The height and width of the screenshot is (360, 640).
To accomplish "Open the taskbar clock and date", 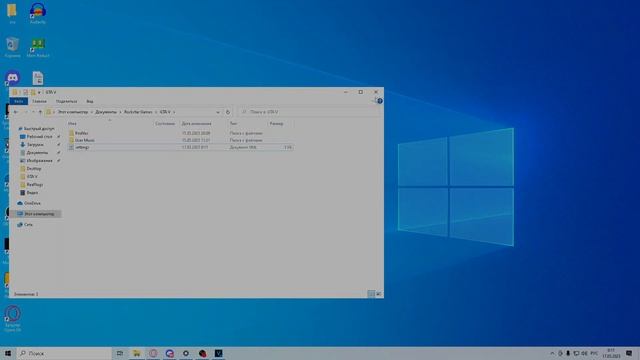I will coord(611,353).
